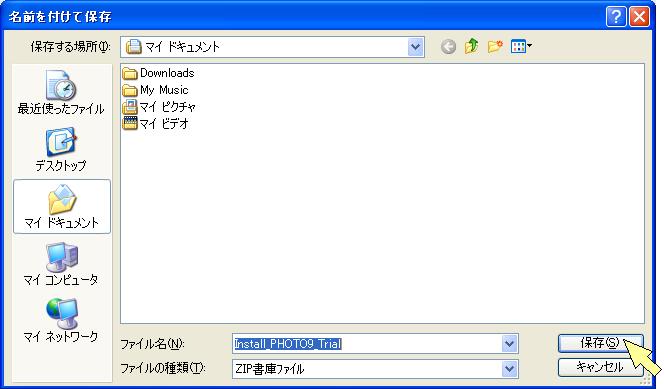Expand the 保存する場所 dropdown
The width and height of the screenshot is (664, 389).
(x=415, y=47)
